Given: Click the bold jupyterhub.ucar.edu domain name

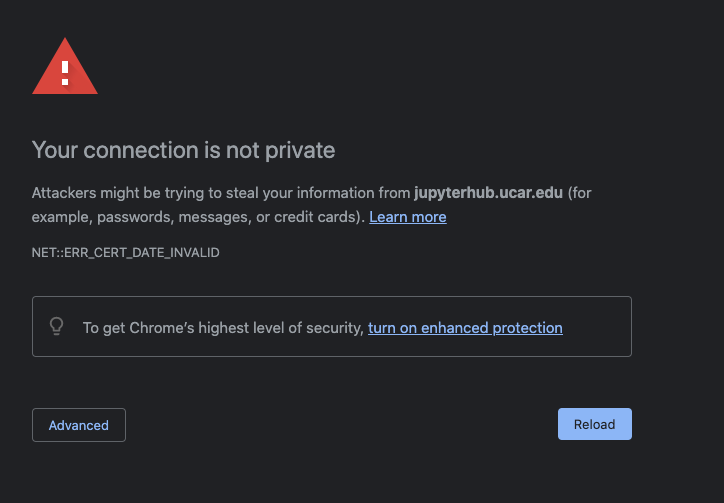Looking at the screenshot, I should [x=489, y=193].
